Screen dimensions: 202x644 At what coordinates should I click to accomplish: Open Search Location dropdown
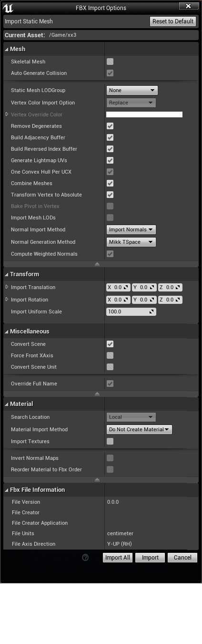click(131, 417)
